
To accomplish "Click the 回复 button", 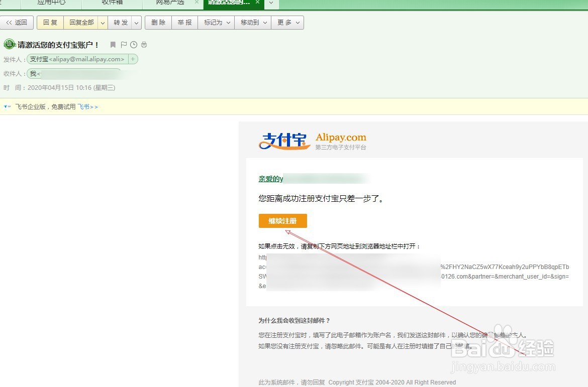I will tap(50, 23).
